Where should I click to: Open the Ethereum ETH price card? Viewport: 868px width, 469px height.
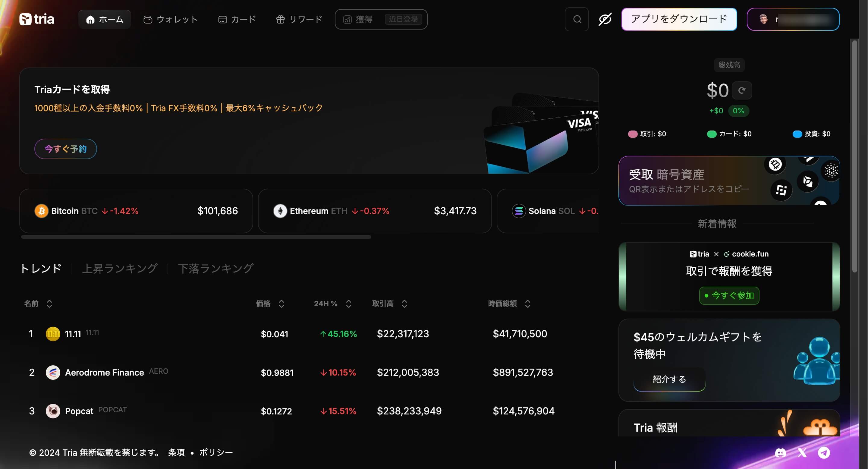coord(375,211)
